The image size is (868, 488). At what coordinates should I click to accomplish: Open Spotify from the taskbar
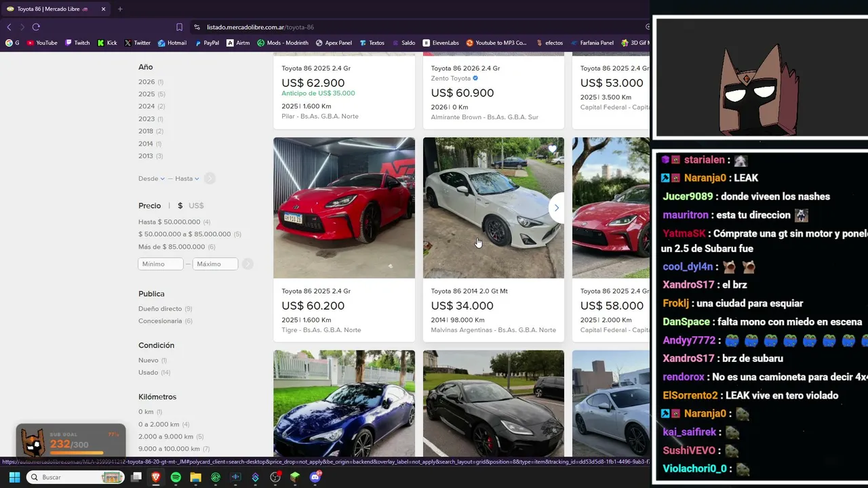(x=176, y=477)
